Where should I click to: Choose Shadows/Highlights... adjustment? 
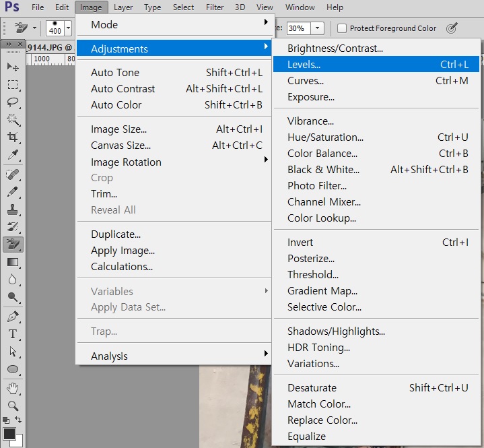click(376, 331)
